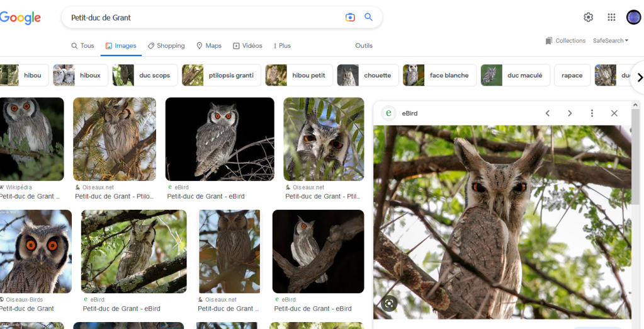Viewport: 644px width, 329px height.
Task: Open the settings gear icon
Action: pyautogui.click(x=588, y=17)
